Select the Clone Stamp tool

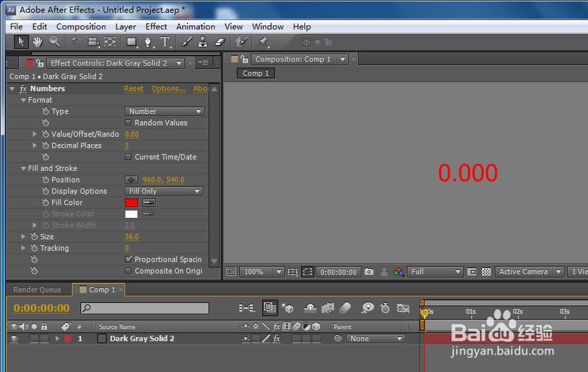click(x=203, y=42)
